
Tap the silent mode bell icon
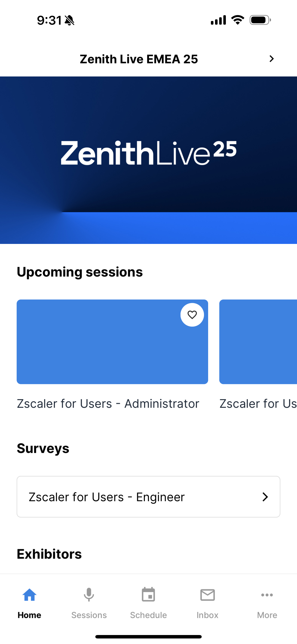(x=70, y=20)
